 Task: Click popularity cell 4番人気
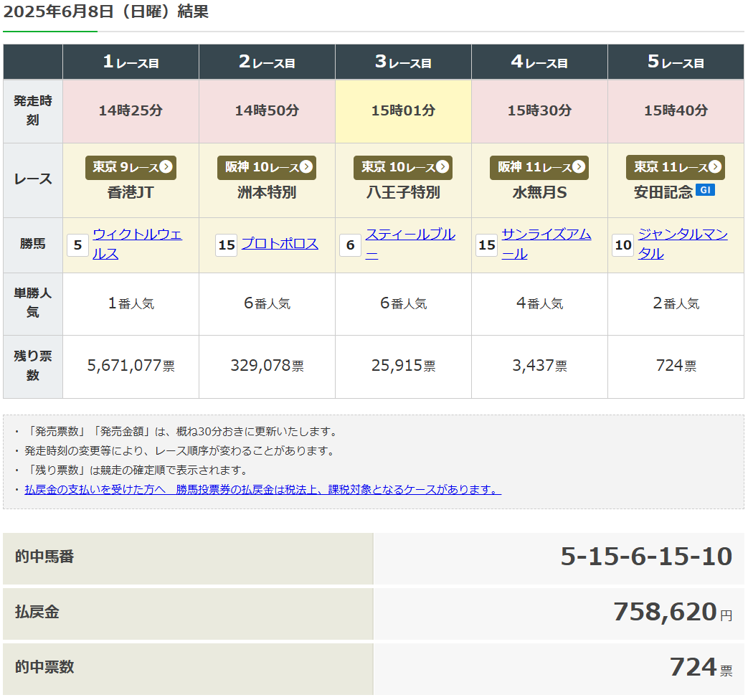pyautogui.click(x=539, y=303)
